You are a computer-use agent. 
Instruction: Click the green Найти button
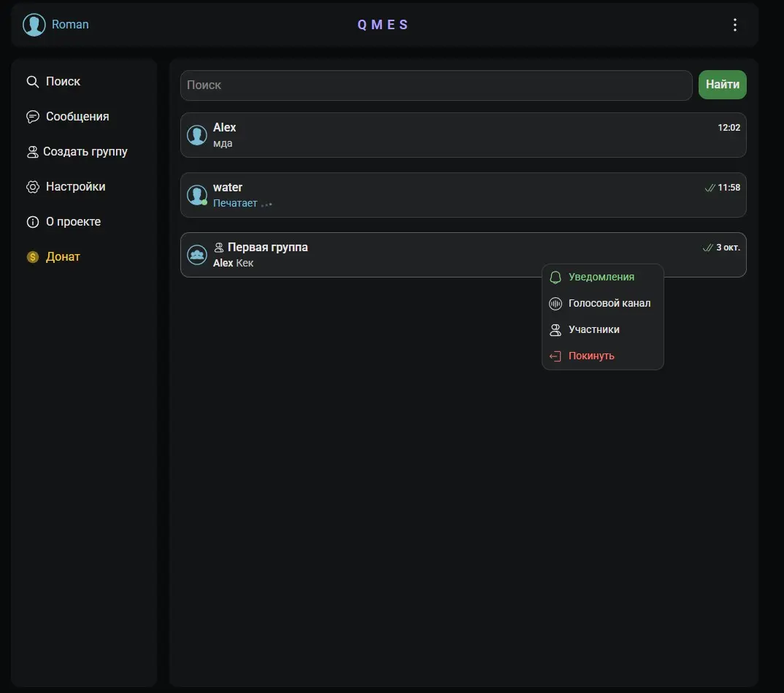(722, 85)
